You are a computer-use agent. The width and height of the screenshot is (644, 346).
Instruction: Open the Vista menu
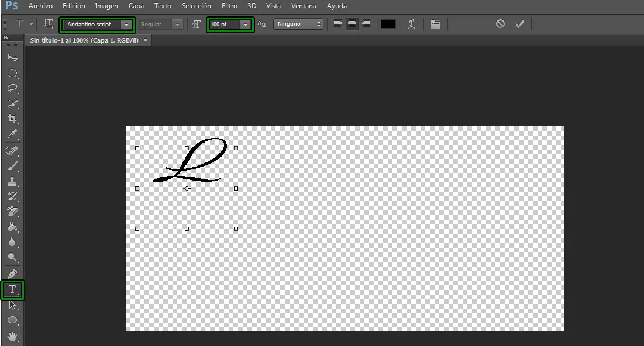point(274,6)
